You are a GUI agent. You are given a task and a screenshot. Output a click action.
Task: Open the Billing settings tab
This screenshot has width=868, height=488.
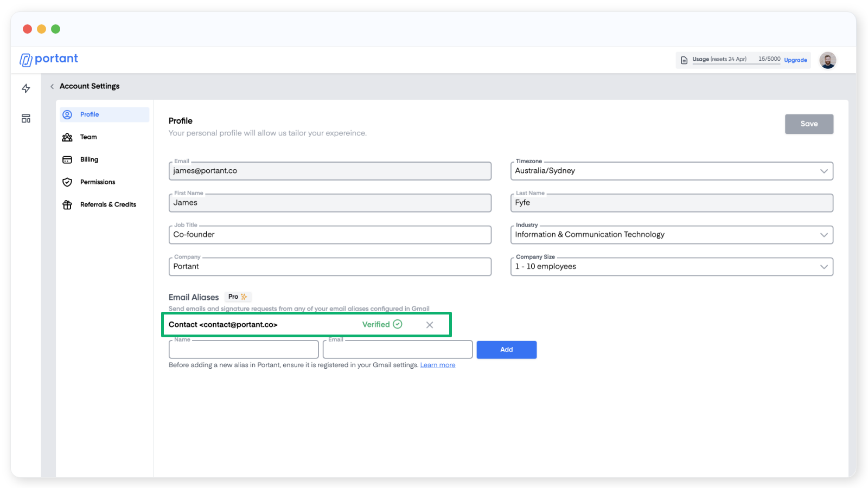pyautogui.click(x=89, y=159)
